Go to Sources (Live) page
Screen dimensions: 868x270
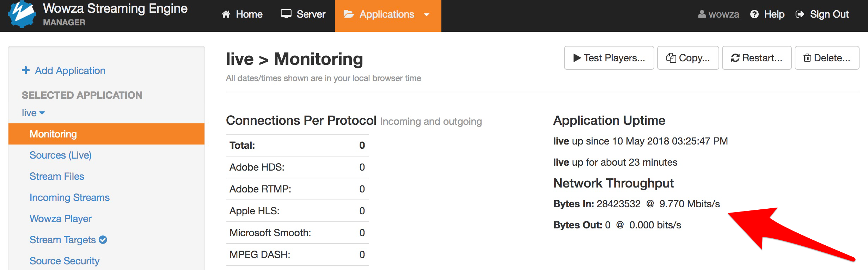point(61,155)
